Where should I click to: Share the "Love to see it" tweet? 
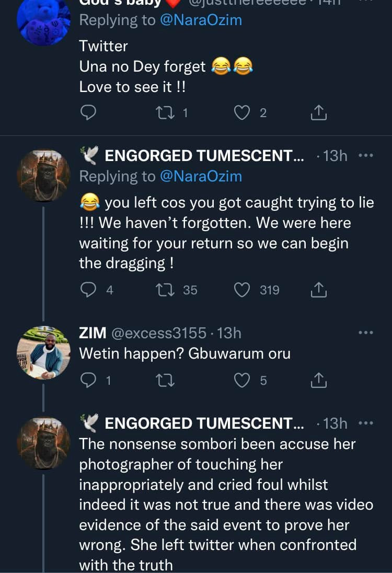[x=319, y=112]
